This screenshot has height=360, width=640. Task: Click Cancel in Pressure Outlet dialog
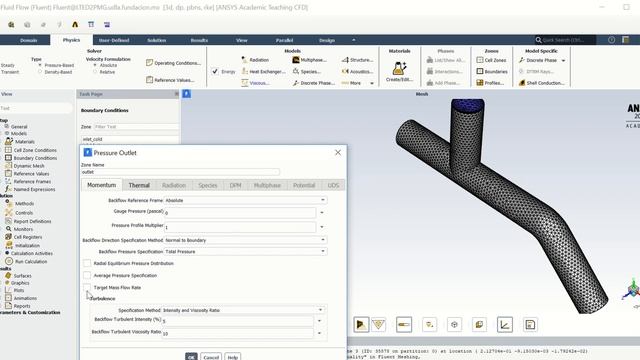pyautogui.click(x=211, y=357)
